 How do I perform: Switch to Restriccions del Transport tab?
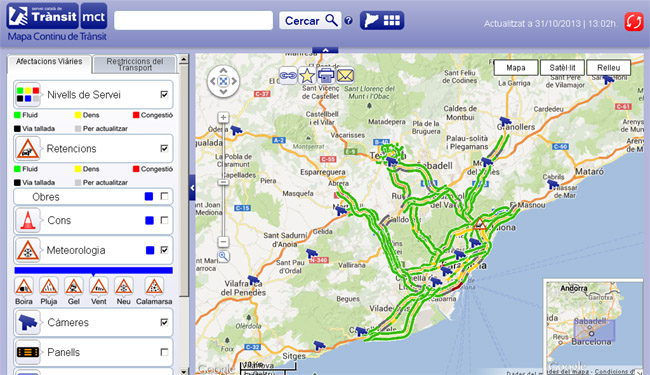pos(135,64)
